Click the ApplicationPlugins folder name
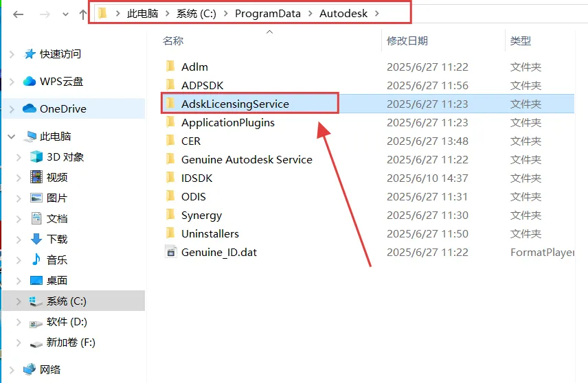 [228, 123]
